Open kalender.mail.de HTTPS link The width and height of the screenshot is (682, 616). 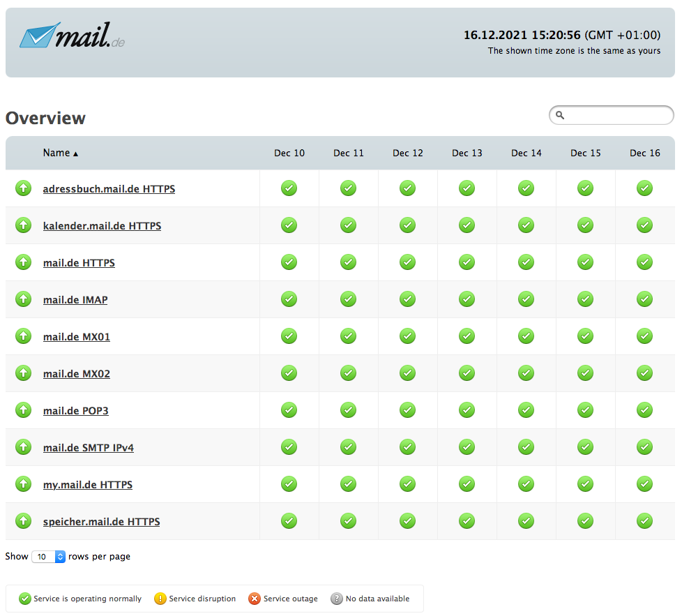point(103,226)
